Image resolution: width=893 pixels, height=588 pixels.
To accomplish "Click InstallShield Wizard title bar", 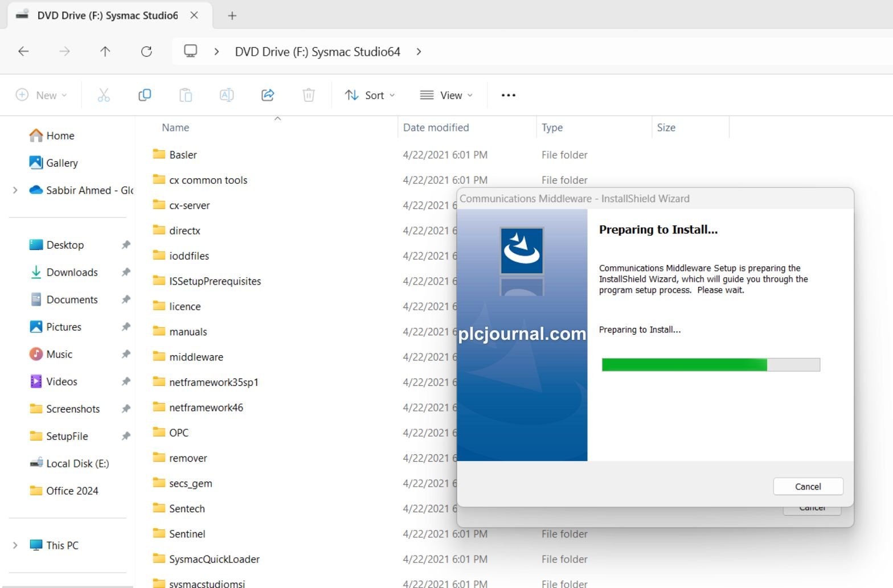I will 655,199.
